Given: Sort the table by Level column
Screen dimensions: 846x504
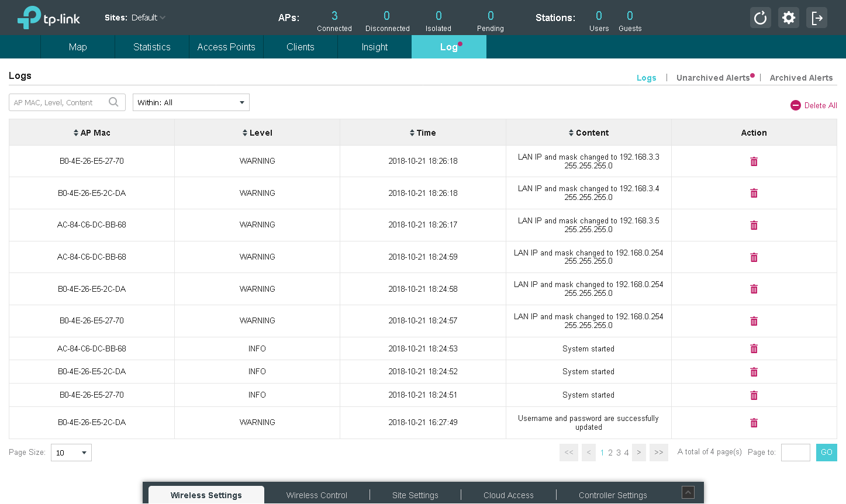Looking at the screenshot, I should [x=257, y=133].
